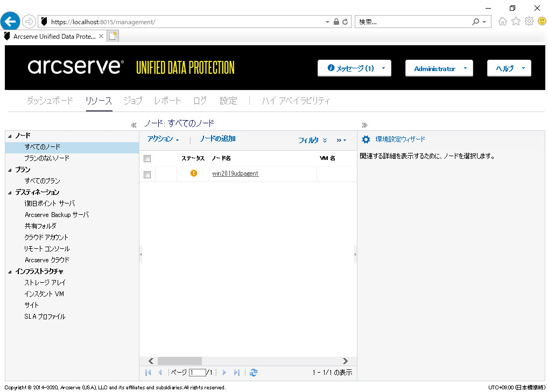Image resolution: width=548 pixels, height=392 pixels.
Task: Open the ヘルプ dropdown menu
Action: pyautogui.click(x=509, y=68)
